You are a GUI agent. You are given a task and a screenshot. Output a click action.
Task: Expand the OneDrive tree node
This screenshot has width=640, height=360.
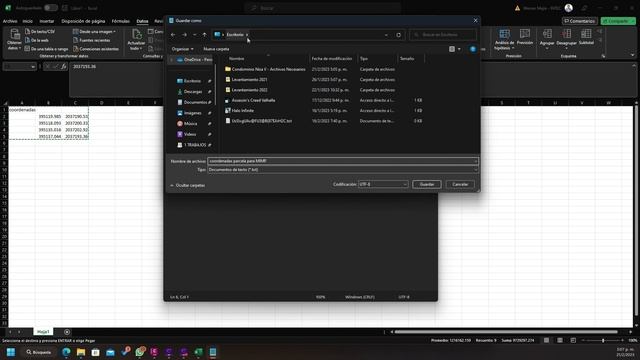pos(171,60)
